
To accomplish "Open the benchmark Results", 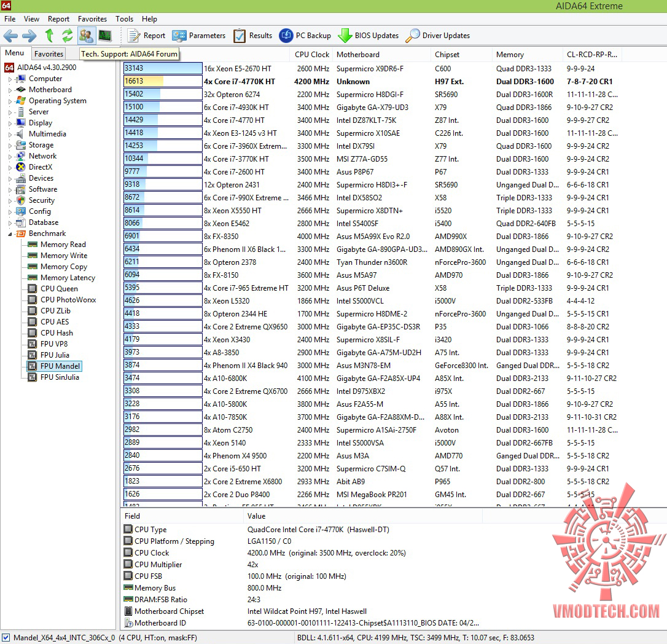I will [252, 36].
